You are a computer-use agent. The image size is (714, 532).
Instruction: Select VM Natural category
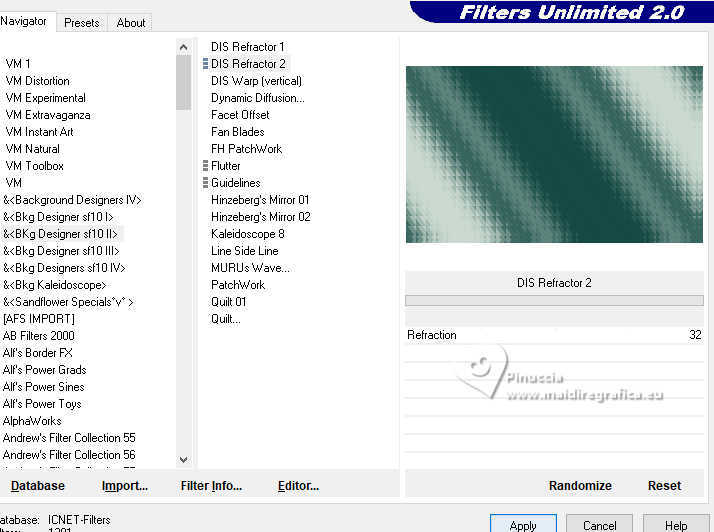[33, 149]
